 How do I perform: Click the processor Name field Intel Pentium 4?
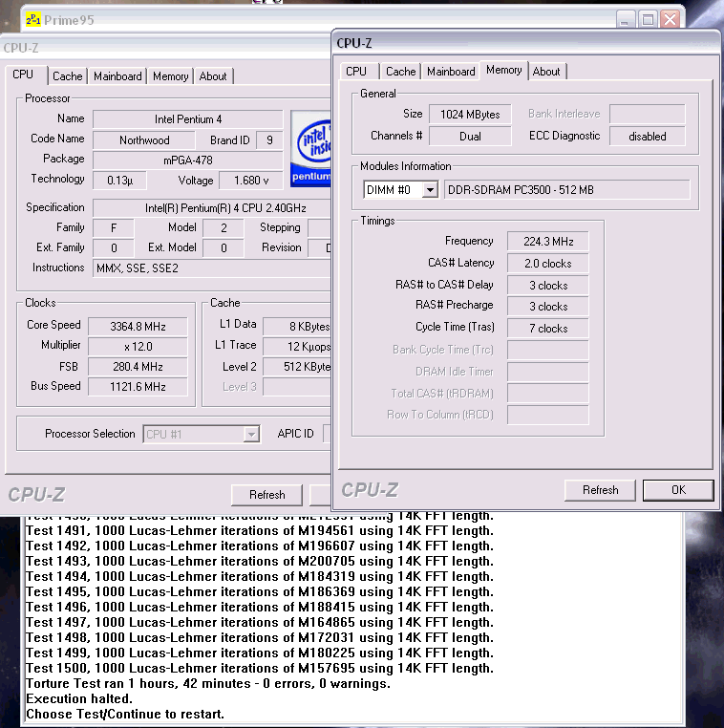click(x=188, y=119)
